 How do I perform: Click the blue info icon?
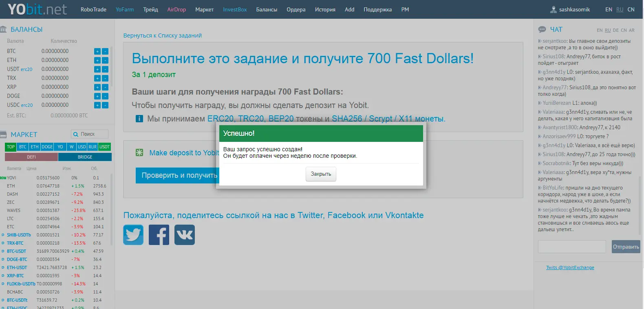139,119
